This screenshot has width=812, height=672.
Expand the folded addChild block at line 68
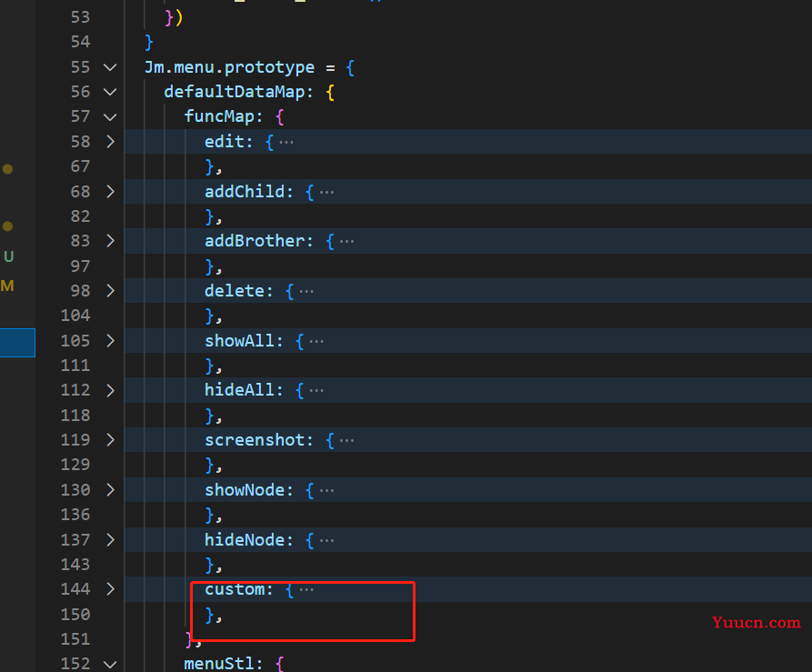click(x=110, y=192)
